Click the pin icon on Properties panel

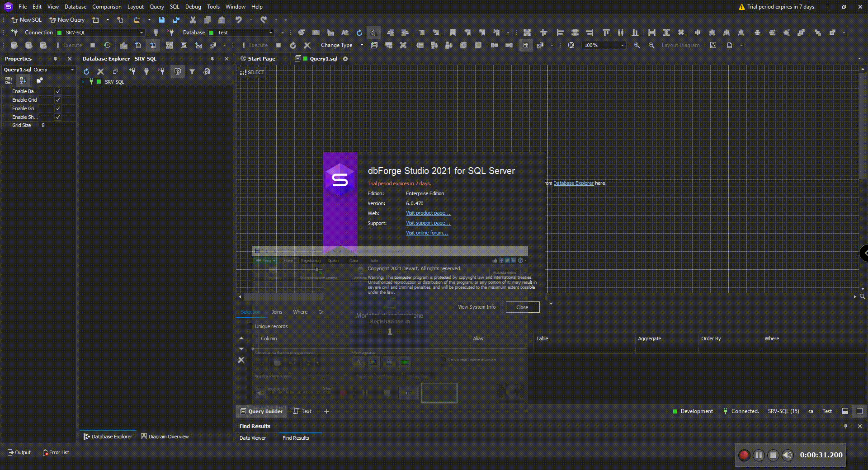(x=55, y=59)
